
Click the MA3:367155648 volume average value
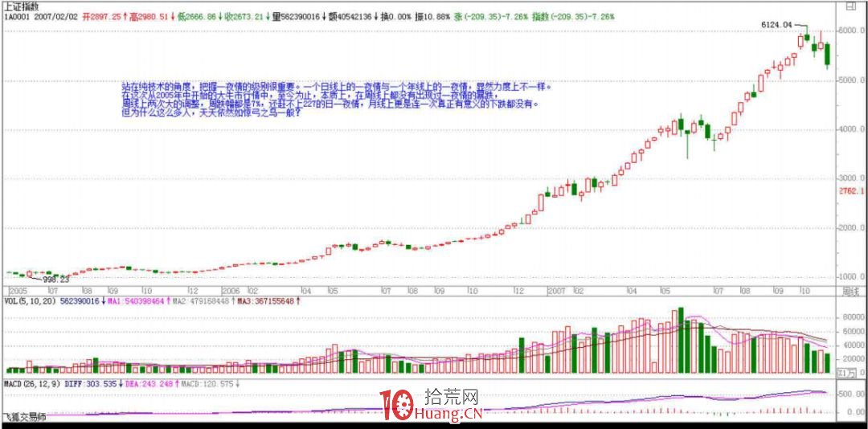point(265,301)
